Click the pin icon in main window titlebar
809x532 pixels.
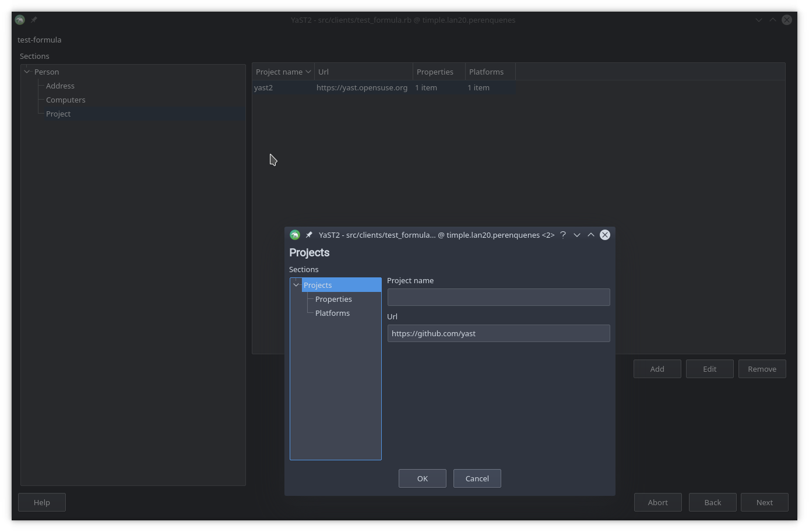pyautogui.click(x=34, y=20)
